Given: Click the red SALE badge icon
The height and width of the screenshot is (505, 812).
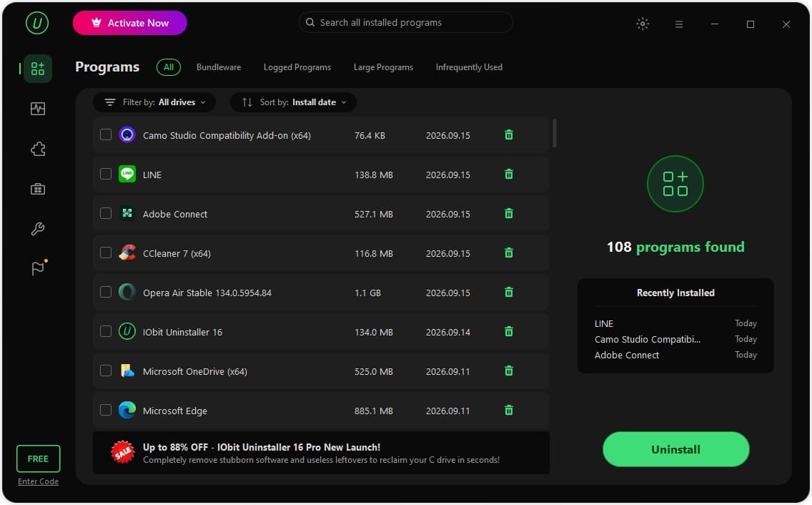Looking at the screenshot, I should point(123,453).
